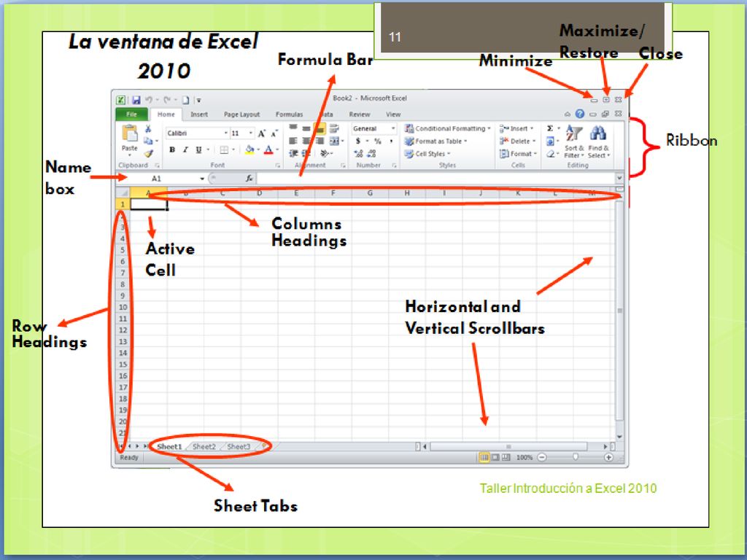Viewport: 747px width, 560px height.
Task: Click the Zoom Out minus button
Action: click(542, 457)
